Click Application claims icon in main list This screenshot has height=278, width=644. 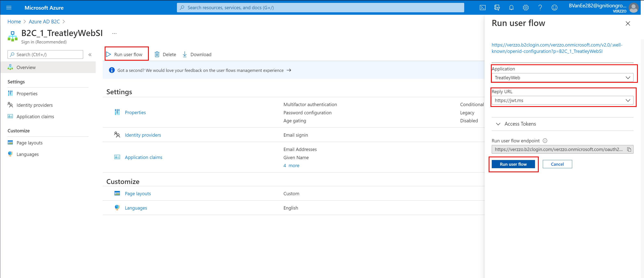[117, 157]
